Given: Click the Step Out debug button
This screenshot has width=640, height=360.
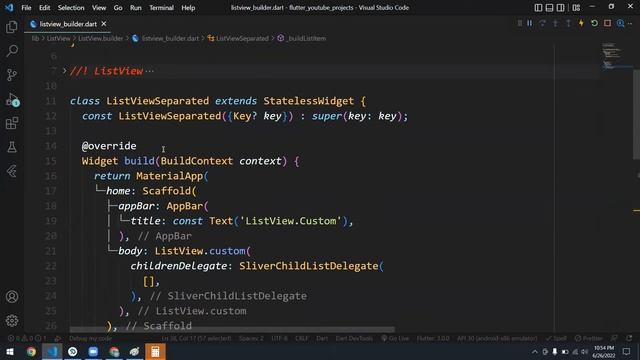Looking at the screenshot, I should pyautogui.click(x=568, y=23).
